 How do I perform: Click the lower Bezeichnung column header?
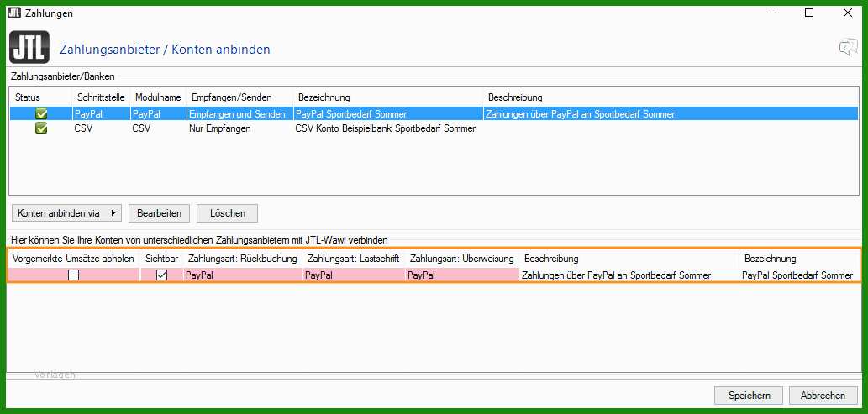pyautogui.click(x=770, y=259)
